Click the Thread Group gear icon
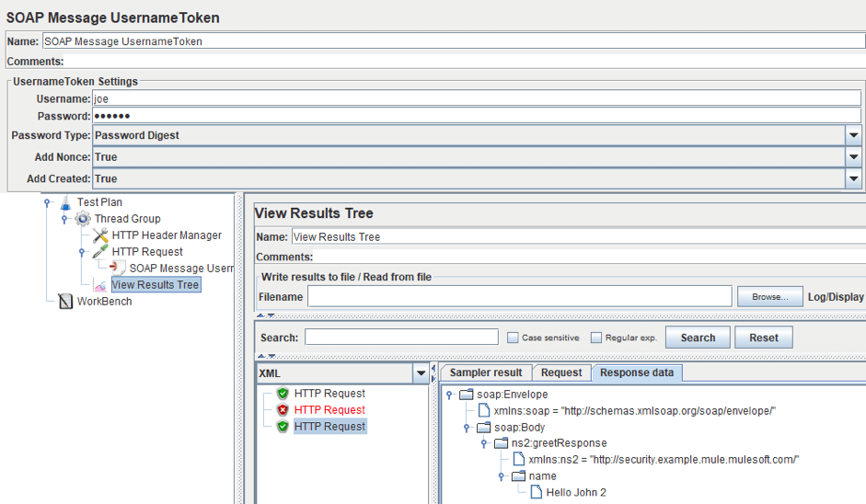 82,219
